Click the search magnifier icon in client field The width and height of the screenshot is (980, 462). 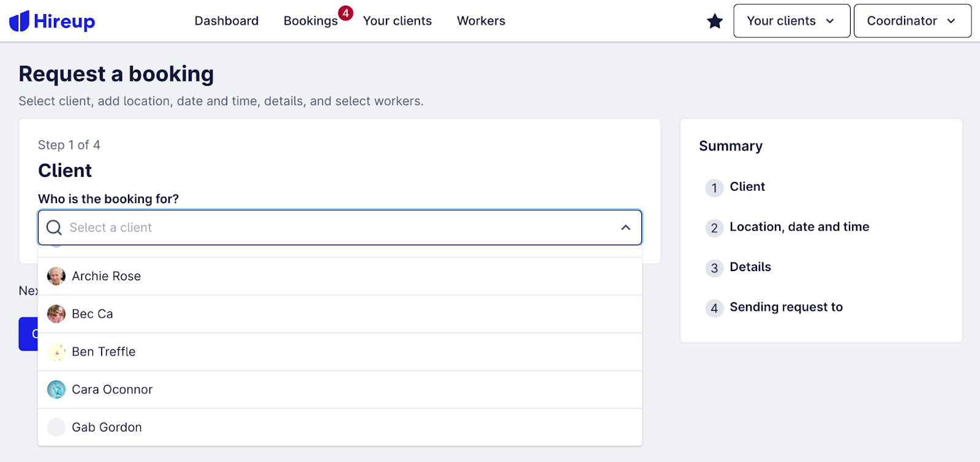point(55,228)
